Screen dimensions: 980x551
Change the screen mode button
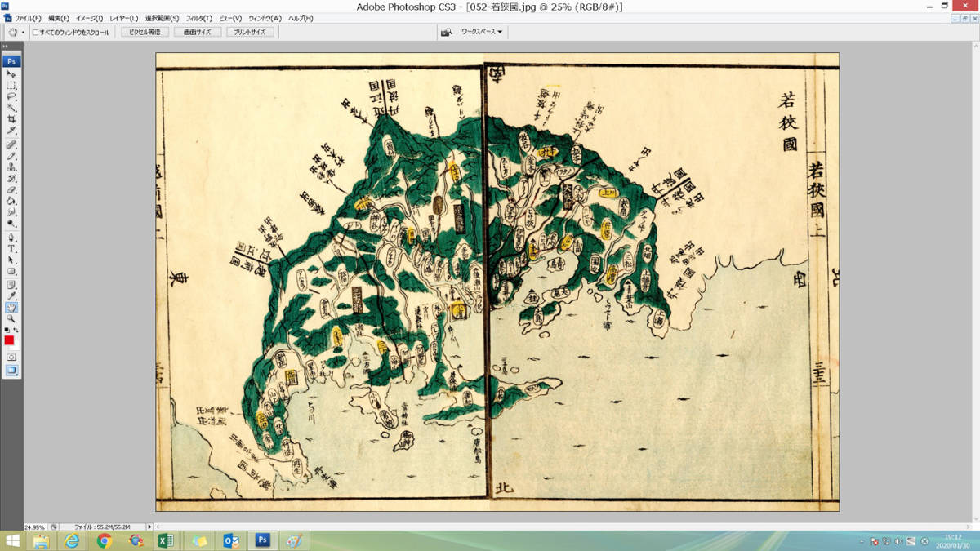pos(11,371)
